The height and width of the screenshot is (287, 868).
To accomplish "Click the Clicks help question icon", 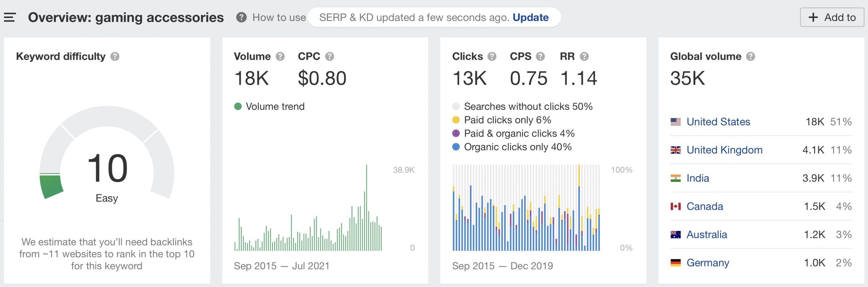I will pos(492,56).
